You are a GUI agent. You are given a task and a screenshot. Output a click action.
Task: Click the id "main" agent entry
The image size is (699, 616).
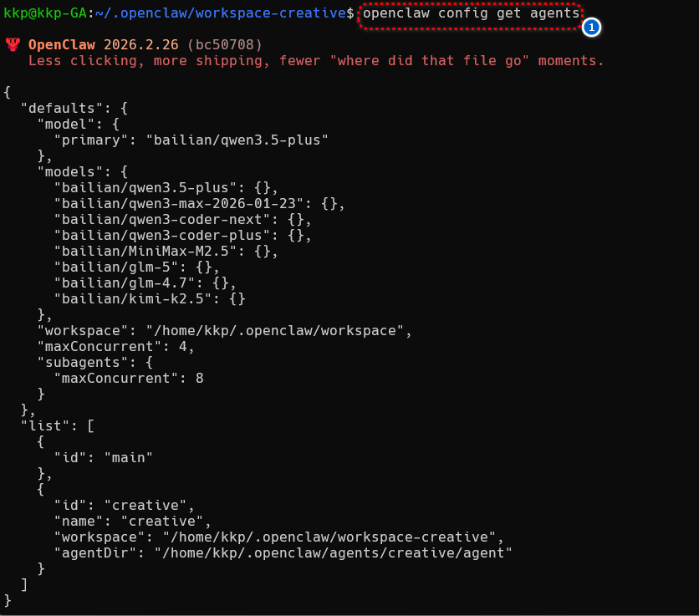coord(103,458)
